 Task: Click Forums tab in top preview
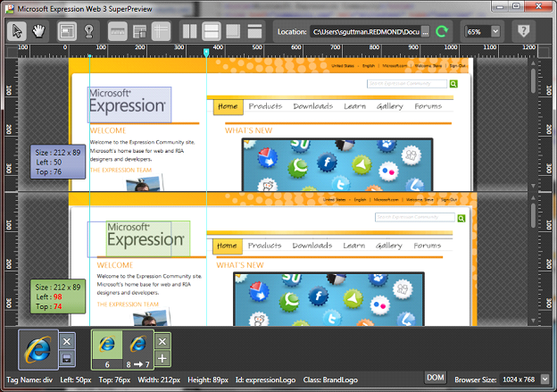(x=428, y=106)
